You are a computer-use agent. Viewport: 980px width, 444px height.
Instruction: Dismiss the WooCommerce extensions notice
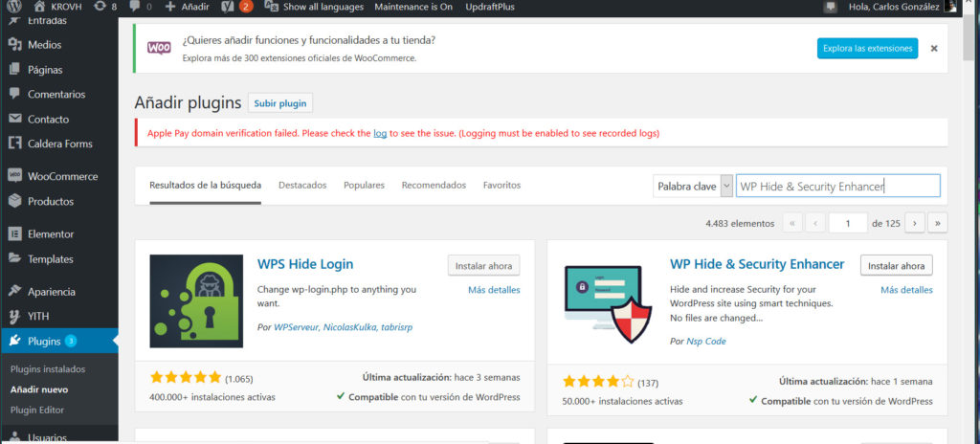coord(934,48)
